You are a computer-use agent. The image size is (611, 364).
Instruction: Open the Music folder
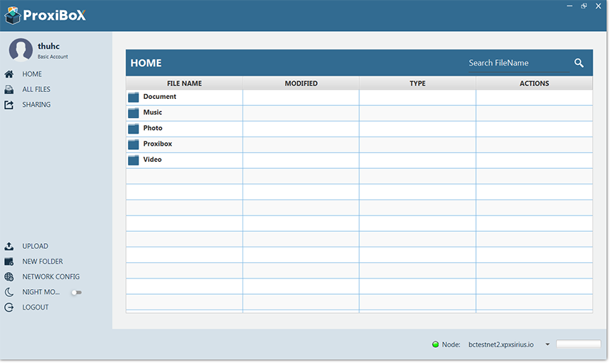pyautogui.click(x=152, y=112)
